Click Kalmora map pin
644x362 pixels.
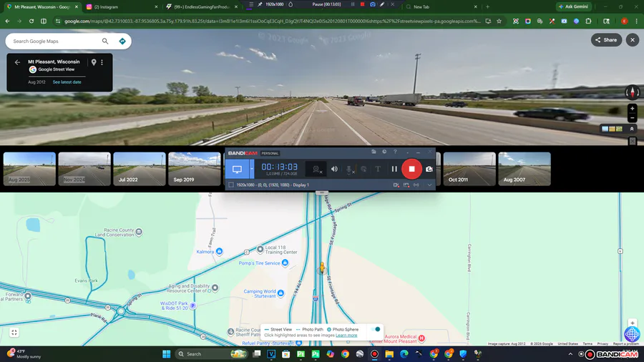point(220,251)
